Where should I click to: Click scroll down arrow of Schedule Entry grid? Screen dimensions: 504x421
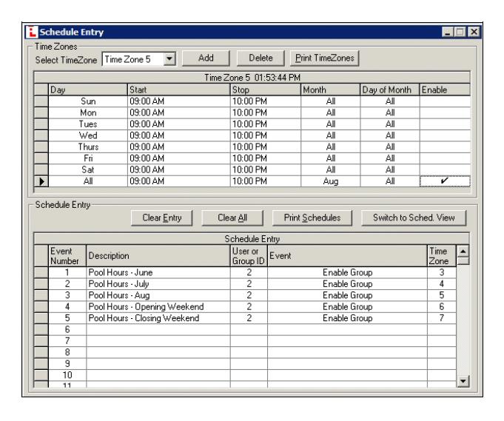pyautogui.click(x=463, y=381)
